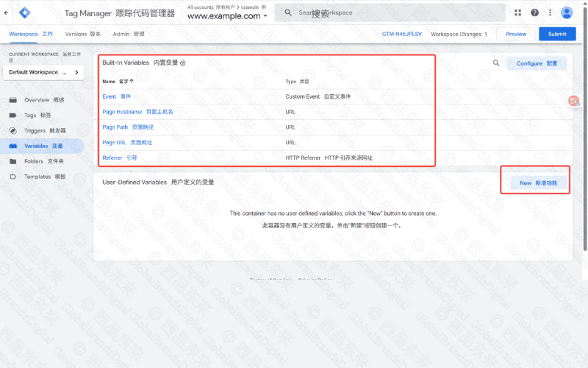Click the Templates icon in sidebar
The image size is (588, 368).
pyautogui.click(x=13, y=177)
